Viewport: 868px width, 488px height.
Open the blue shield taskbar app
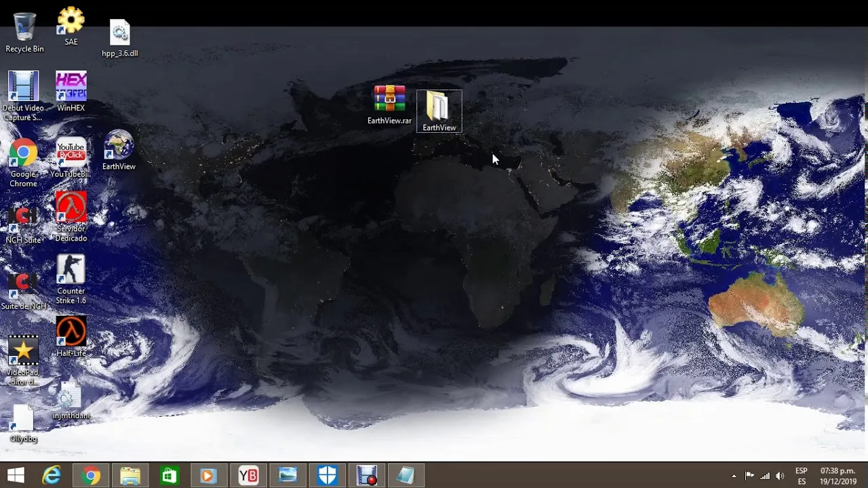(x=328, y=475)
